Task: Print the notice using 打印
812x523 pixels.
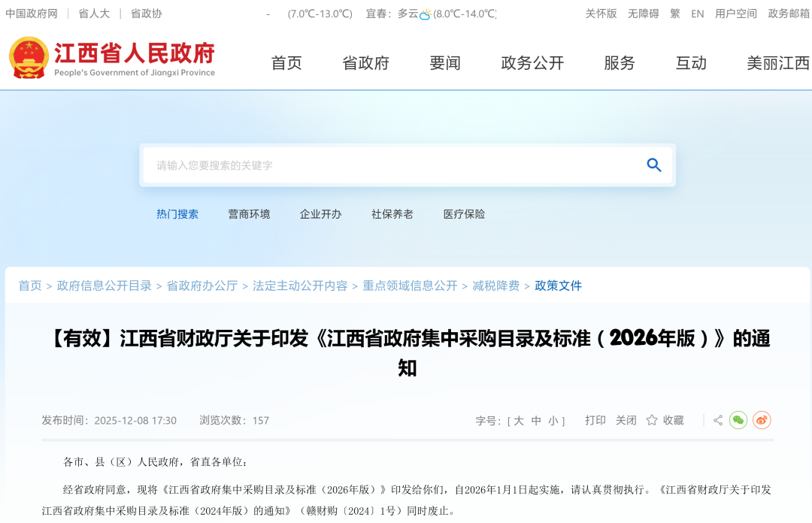Action: 596,420
